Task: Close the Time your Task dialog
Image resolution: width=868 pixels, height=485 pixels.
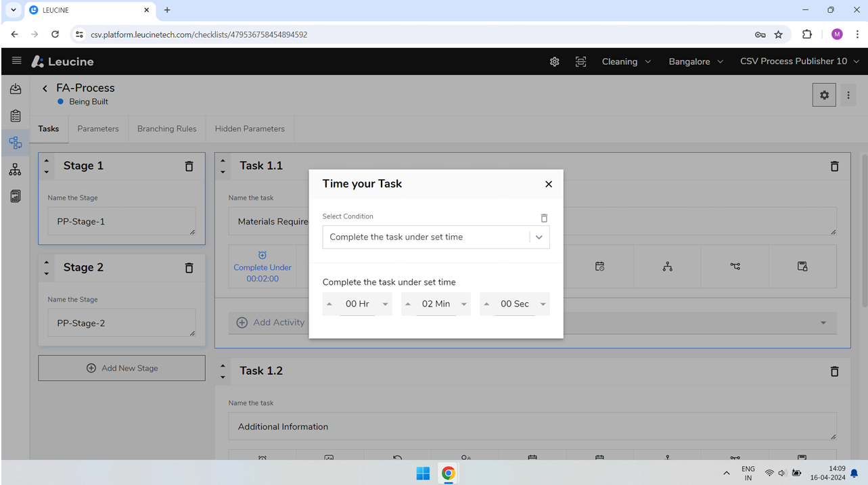Action: (x=549, y=184)
